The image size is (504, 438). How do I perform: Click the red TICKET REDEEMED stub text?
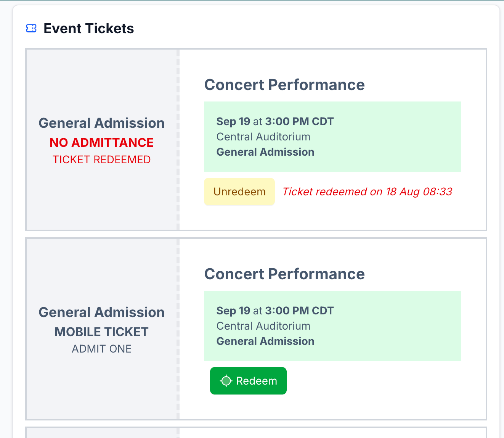(x=101, y=159)
